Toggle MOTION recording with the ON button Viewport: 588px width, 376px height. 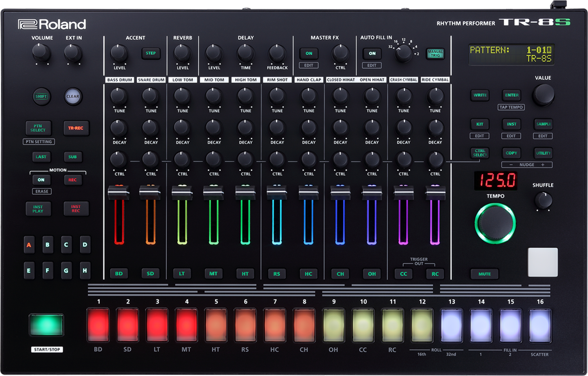pos(42,180)
